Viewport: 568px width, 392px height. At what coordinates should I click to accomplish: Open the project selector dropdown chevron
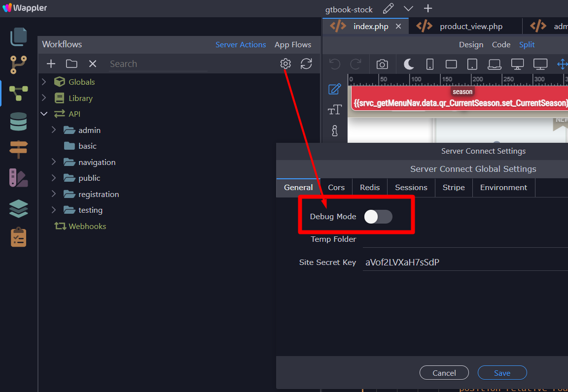408,9
